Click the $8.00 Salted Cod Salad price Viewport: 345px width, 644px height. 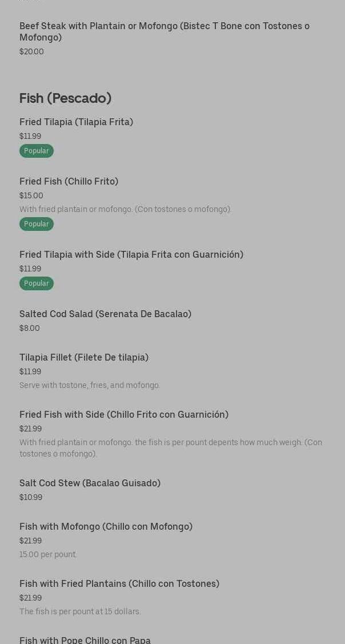pos(30,329)
